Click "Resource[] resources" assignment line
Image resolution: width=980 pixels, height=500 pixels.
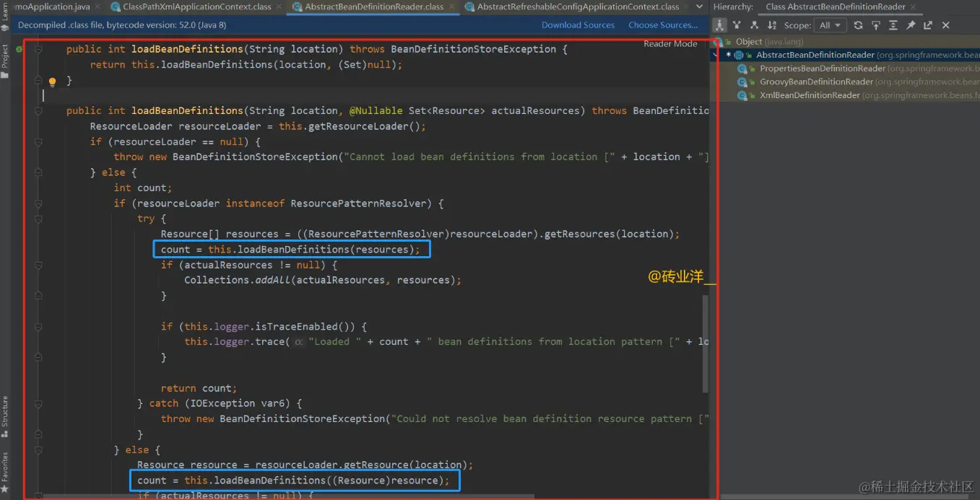pos(420,234)
